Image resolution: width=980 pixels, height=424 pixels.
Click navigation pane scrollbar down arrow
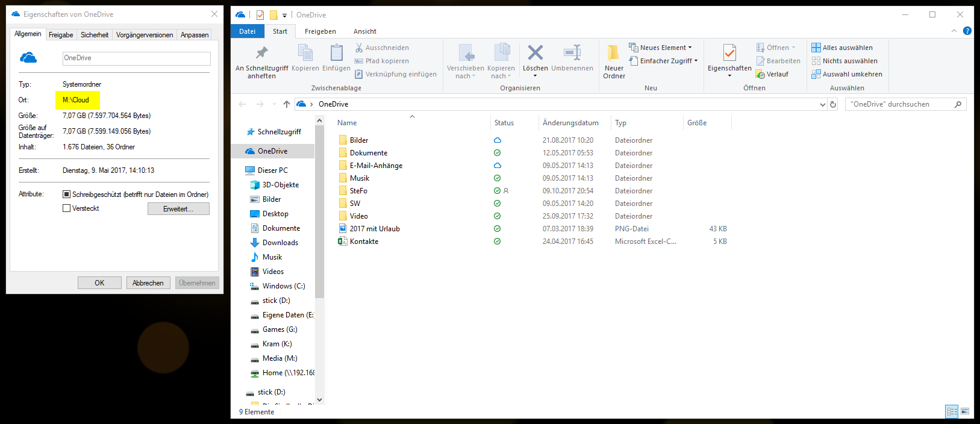(x=320, y=399)
